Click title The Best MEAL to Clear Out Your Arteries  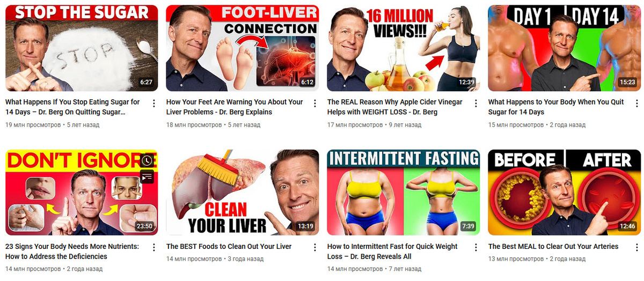553,247
